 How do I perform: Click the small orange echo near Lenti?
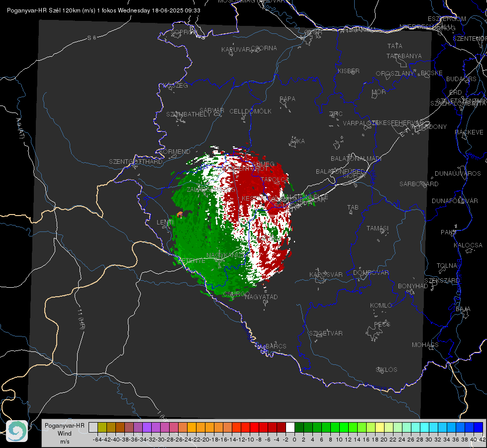pos(180,214)
